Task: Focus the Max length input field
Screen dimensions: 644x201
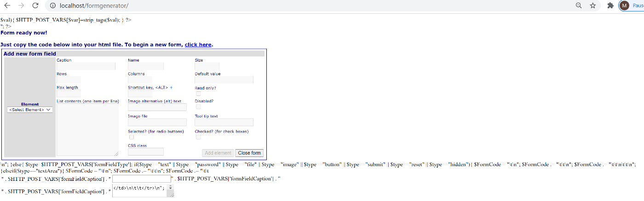Action: [x=69, y=94]
